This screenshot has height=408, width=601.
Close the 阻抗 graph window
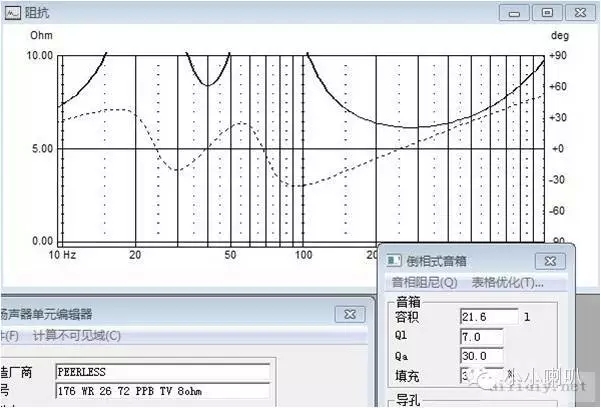579,12
